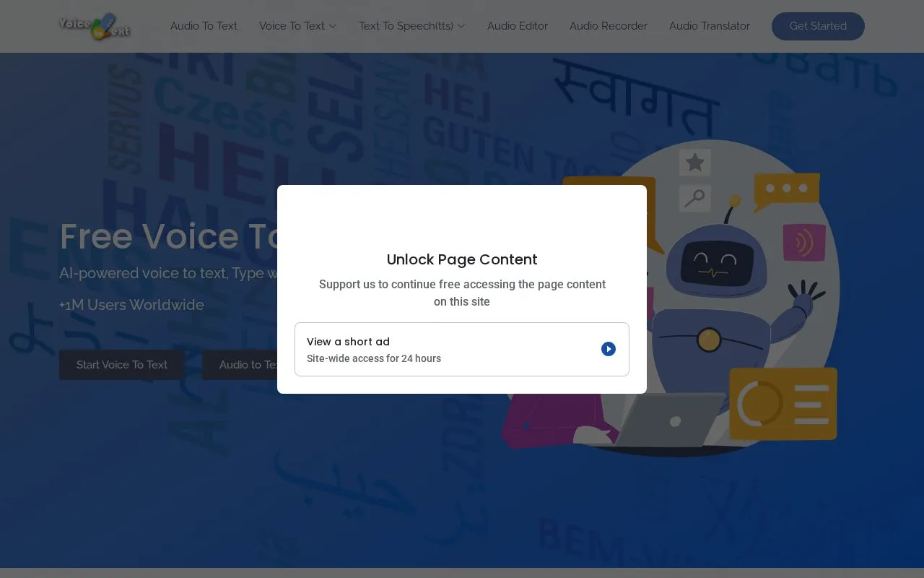Click the orange chat bubble icon
This screenshot has width=924, height=578.
[x=786, y=191]
